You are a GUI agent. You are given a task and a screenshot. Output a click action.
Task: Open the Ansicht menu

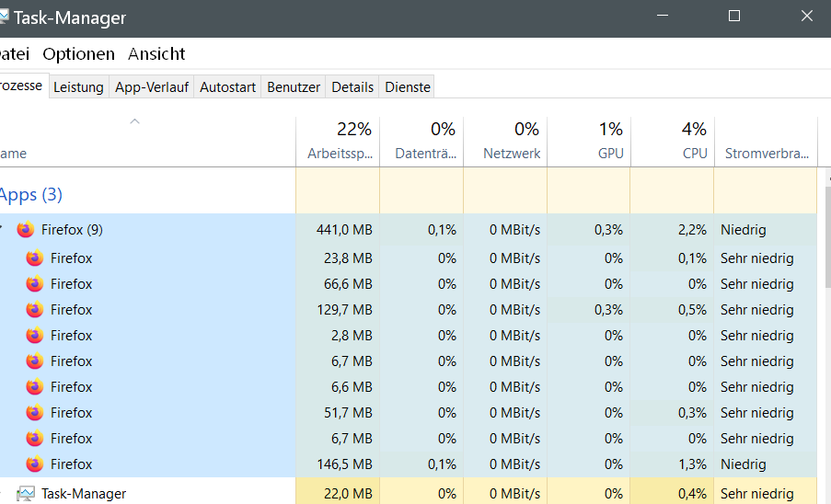click(156, 54)
